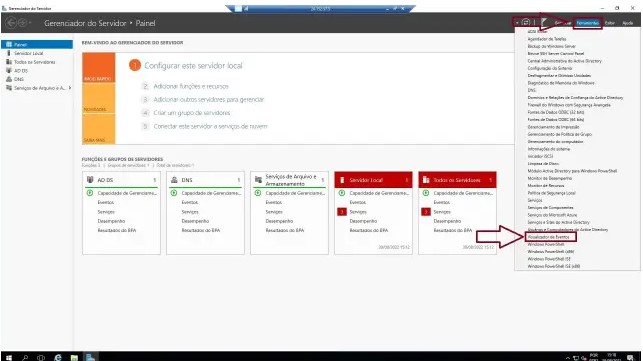This screenshot has height=361, width=643.
Task: Open File Explorer from the taskbar
Action: [74, 357]
